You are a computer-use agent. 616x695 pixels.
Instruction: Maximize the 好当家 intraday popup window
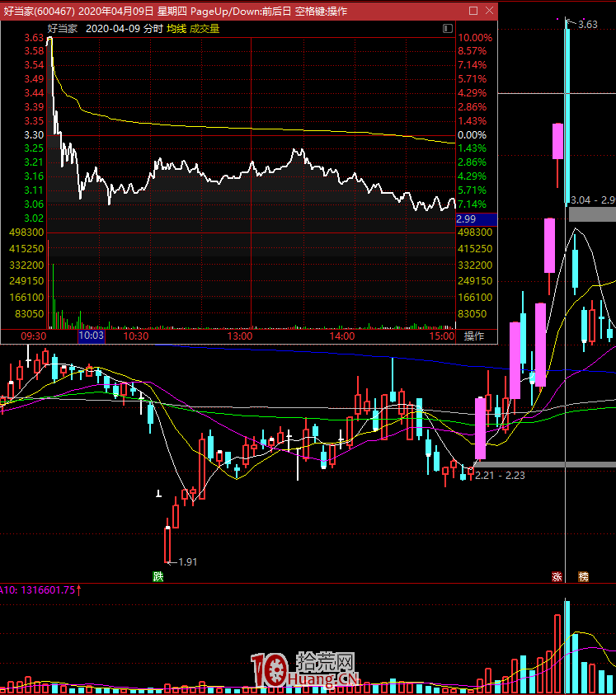coord(473,11)
